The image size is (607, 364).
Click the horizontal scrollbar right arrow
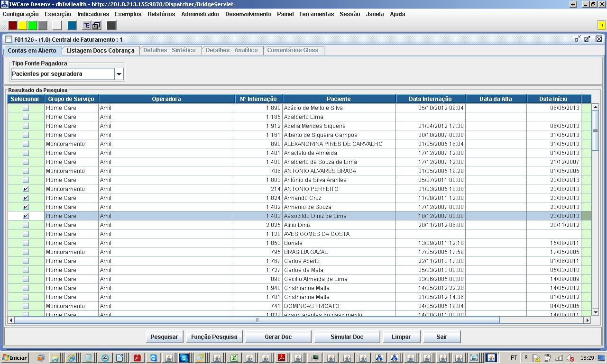(x=587, y=320)
